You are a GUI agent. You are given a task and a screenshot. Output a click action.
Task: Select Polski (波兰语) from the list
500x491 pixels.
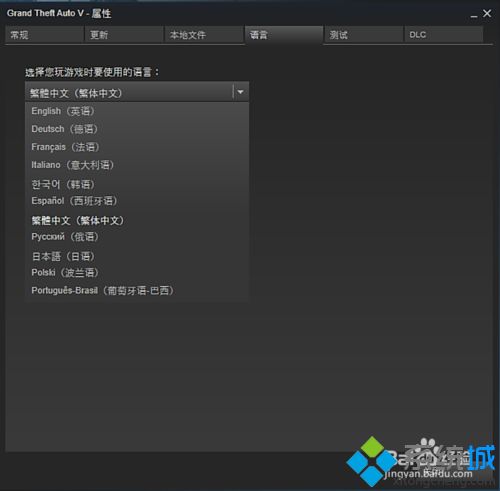(x=137, y=273)
